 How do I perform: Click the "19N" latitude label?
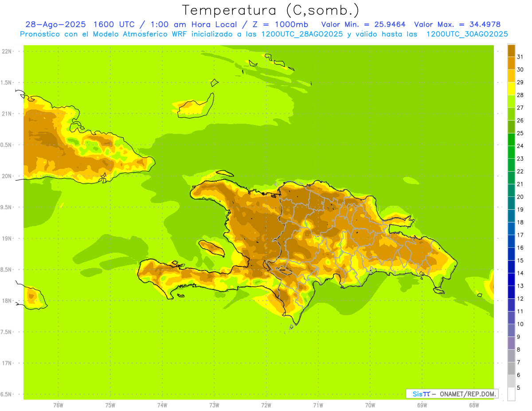click(7, 239)
